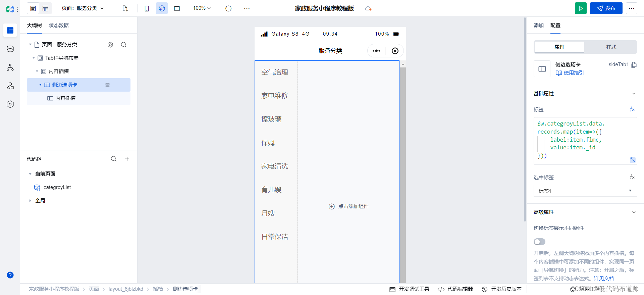Collapse the first 内容插槽 tree node

click(37, 71)
